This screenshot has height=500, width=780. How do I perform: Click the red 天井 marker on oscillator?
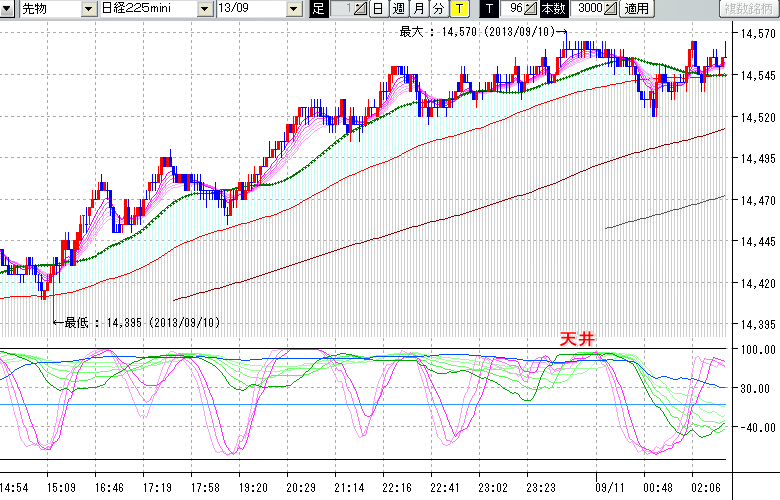tap(578, 340)
